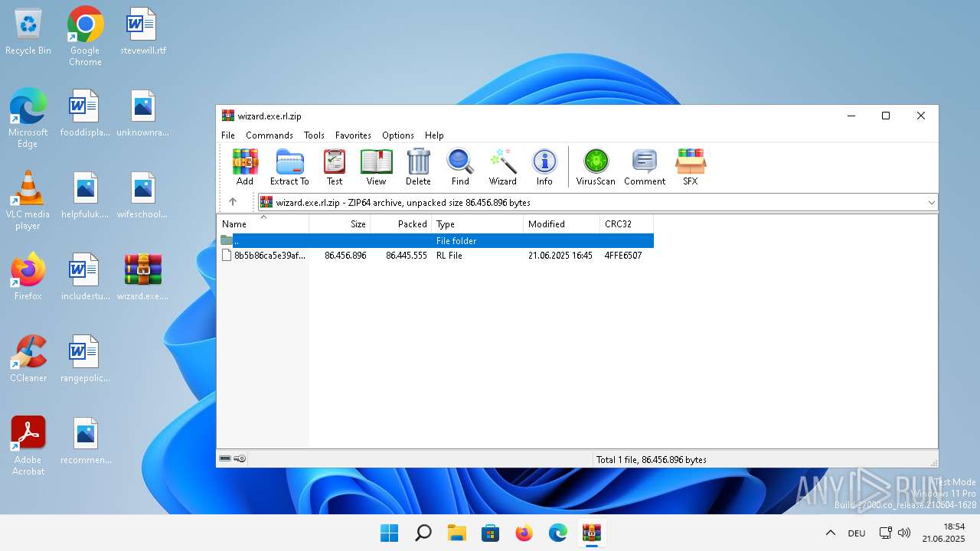The width and height of the screenshot is (980, 551).
Task: Open CCleaner desktop shortcut
Action: click(x=28, y=358)
